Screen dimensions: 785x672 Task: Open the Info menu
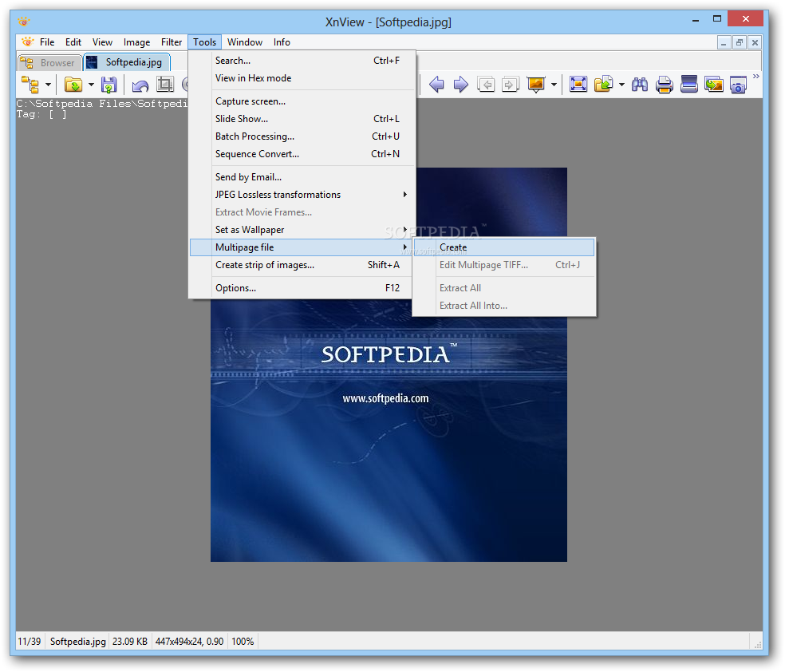coord(282,42)
